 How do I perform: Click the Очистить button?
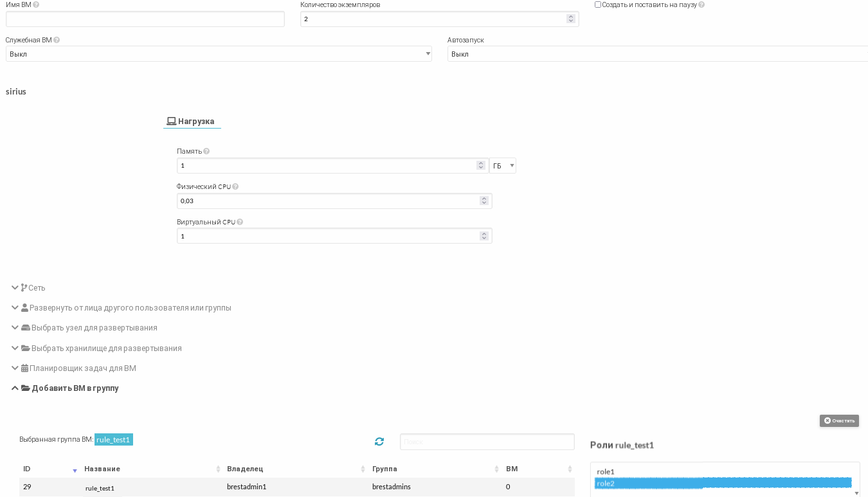[839, 420]
